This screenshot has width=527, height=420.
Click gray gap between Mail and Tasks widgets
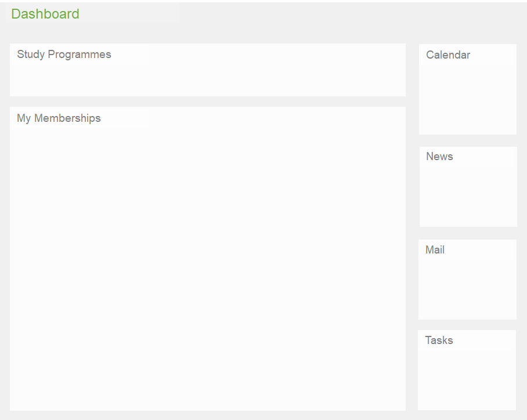click(467, 325)
